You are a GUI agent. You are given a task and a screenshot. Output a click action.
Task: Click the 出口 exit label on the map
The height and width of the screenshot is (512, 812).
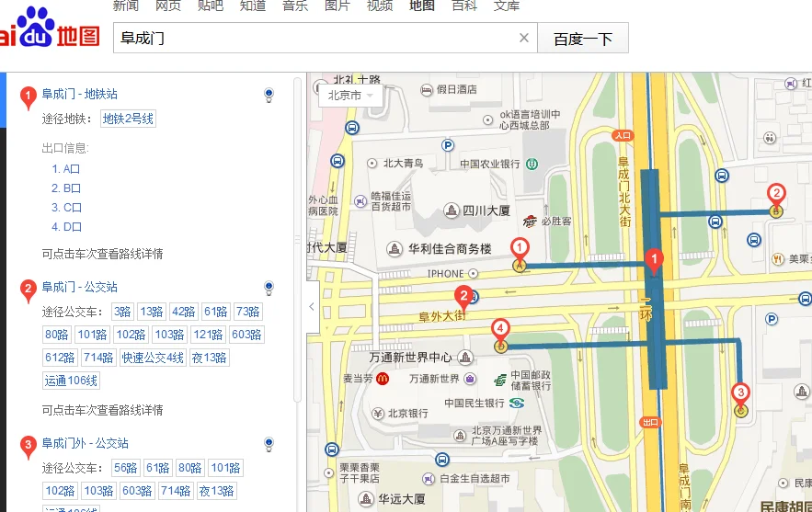tap(650, 423)
